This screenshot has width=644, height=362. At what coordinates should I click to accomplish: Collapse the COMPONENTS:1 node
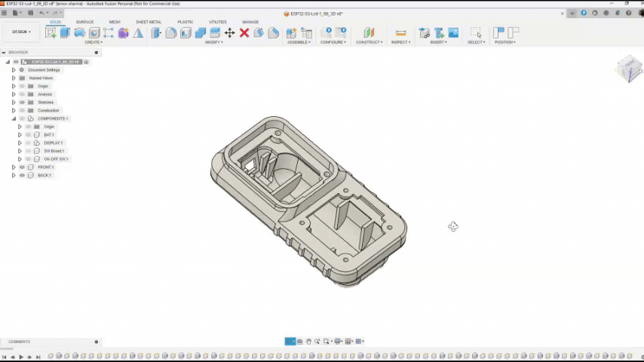[14, 118]
